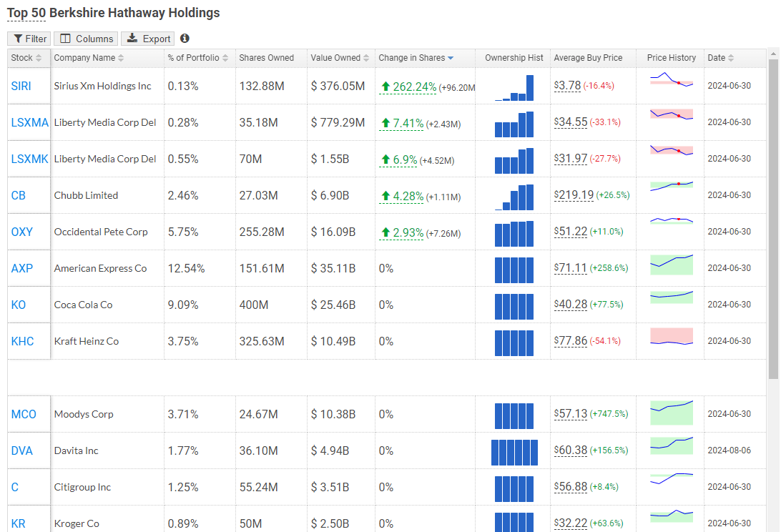Viewport: 781px width, 532px height.
Task: Click SIRI ownership history bar chart
Action: [x=514, y=88]
